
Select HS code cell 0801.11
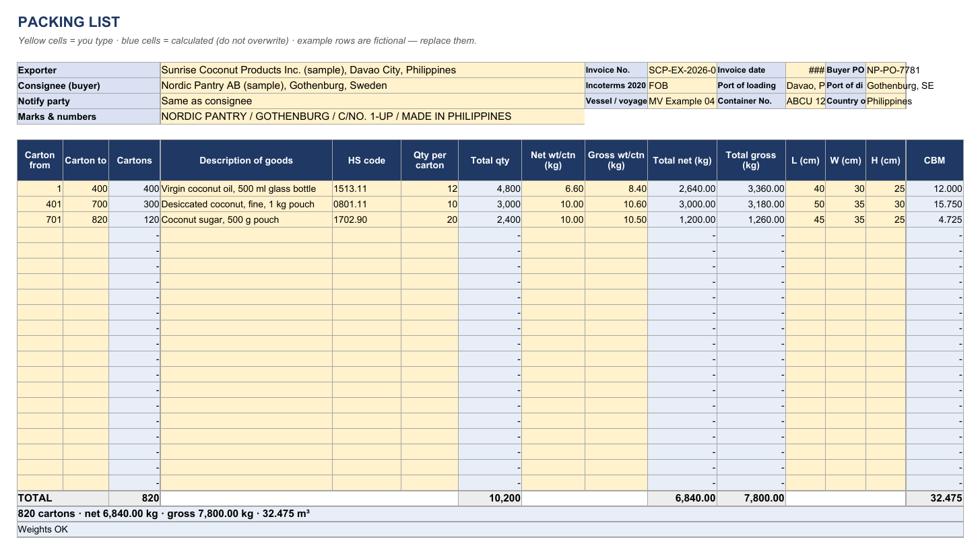367,205
